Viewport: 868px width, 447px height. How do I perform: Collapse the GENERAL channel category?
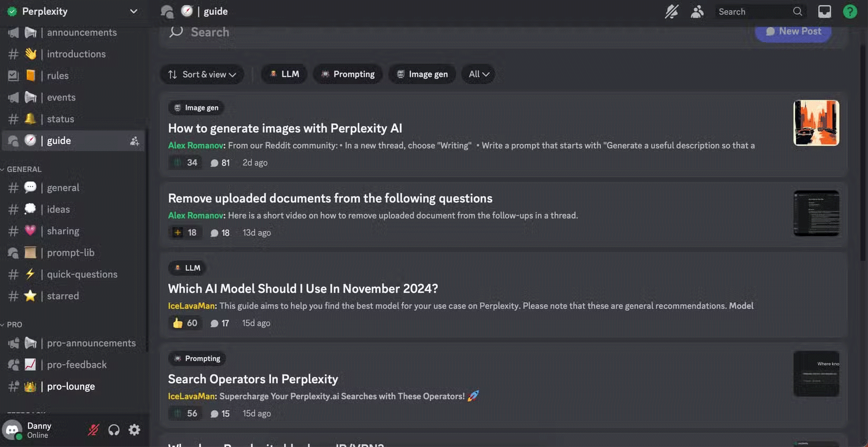pyautogui.click(x=24, y=169)
